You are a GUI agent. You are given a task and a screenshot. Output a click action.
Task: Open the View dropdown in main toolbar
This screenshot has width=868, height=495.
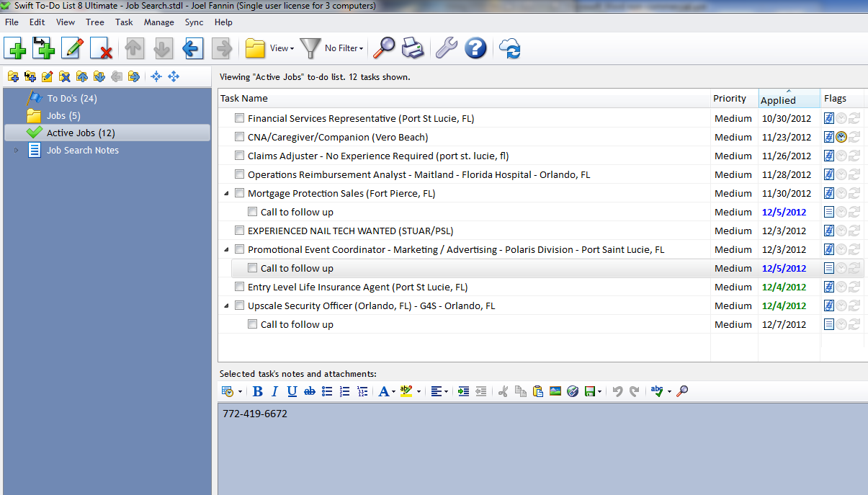[x=282, y=48]
